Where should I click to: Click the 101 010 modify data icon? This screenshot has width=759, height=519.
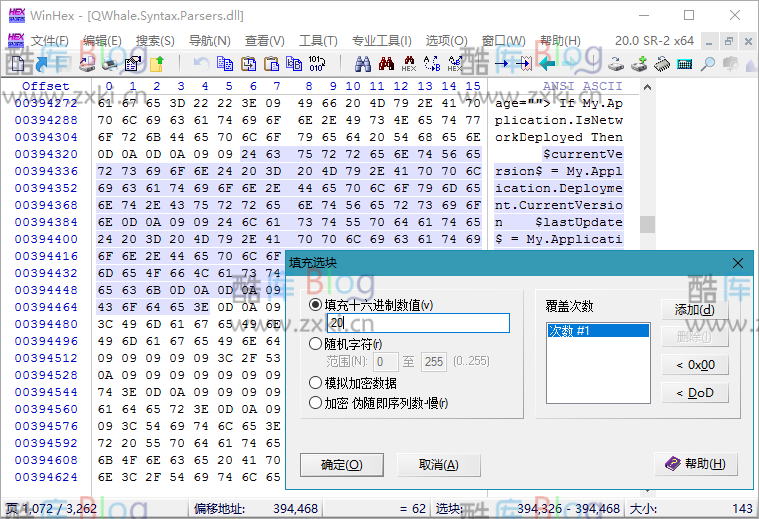point(317,63)
